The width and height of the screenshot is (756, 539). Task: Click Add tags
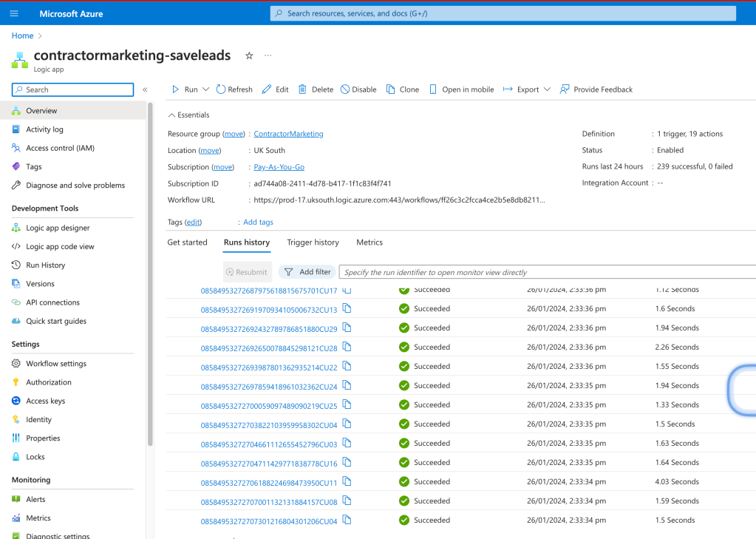[x=258, y=222]
